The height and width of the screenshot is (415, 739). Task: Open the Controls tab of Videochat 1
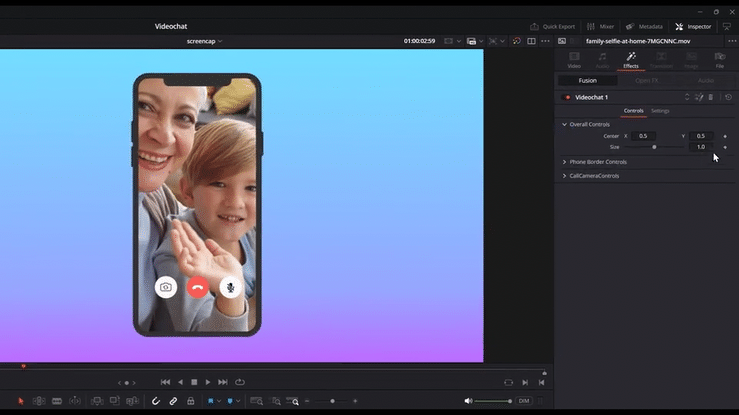click(x=633, y=111)
